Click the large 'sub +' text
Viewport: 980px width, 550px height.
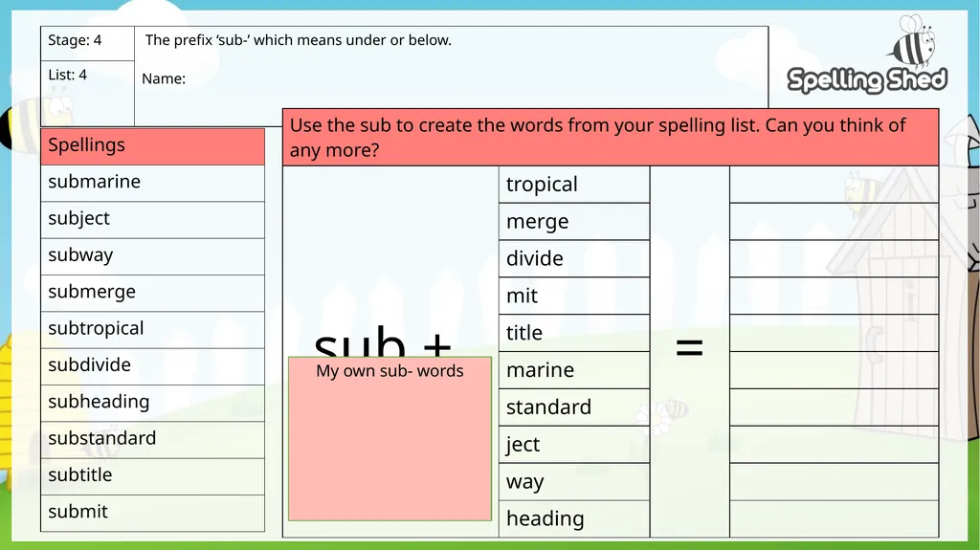click(383, 343)
